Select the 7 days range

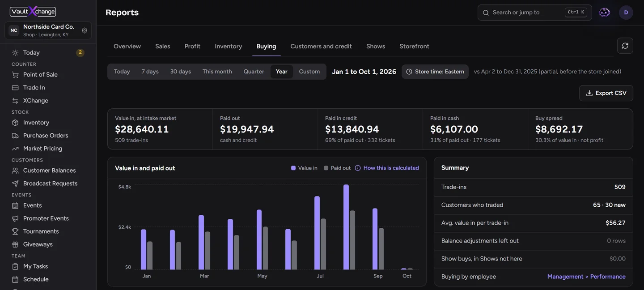point(150,72)
